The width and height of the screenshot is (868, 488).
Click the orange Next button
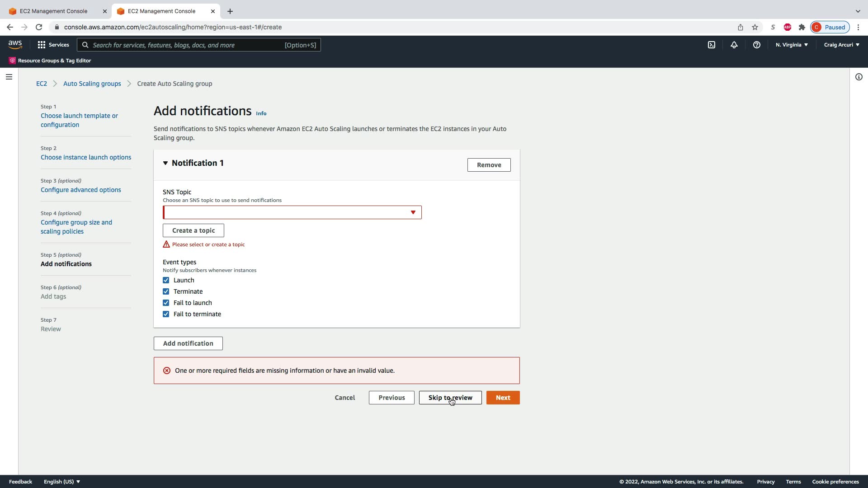pyautogui.click(x=503, y=398)
